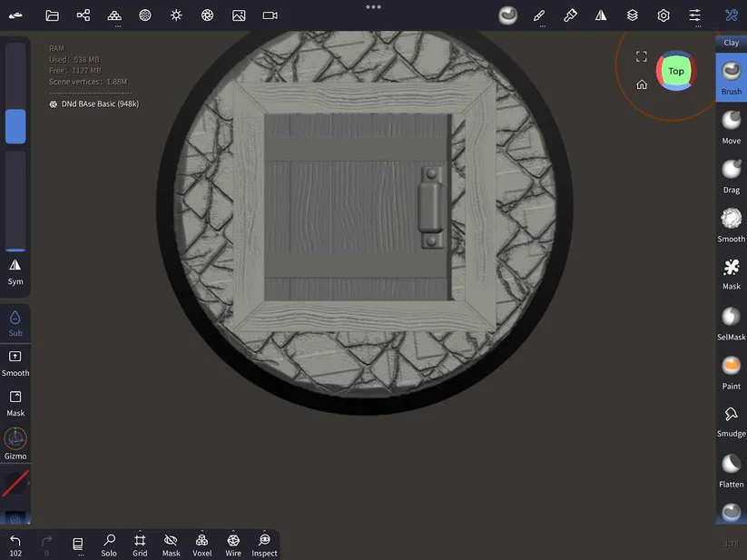Click the Top view cube

(x=675, y=72)
